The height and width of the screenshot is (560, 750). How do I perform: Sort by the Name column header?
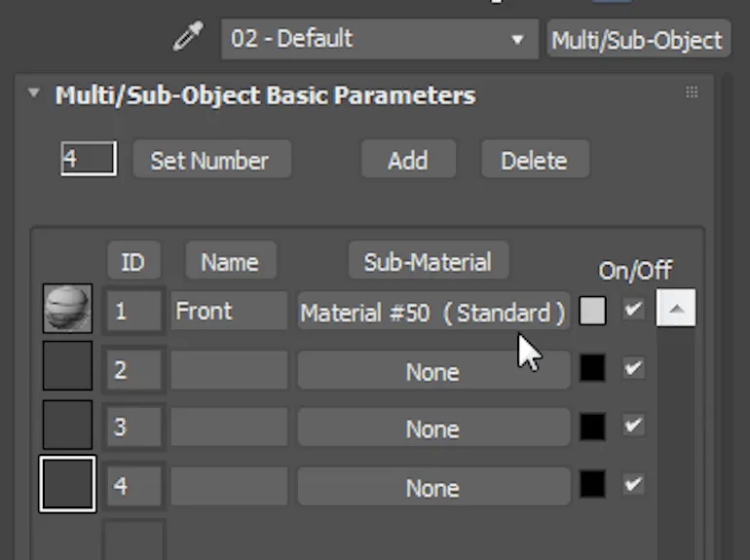[229, 262]
